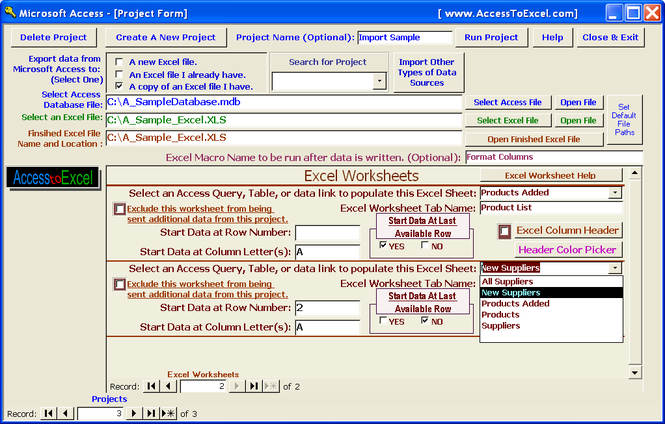Viewport: 665px width, 424px height.
Task: Click empty Start Data at Row Number field
Action: 327,233
